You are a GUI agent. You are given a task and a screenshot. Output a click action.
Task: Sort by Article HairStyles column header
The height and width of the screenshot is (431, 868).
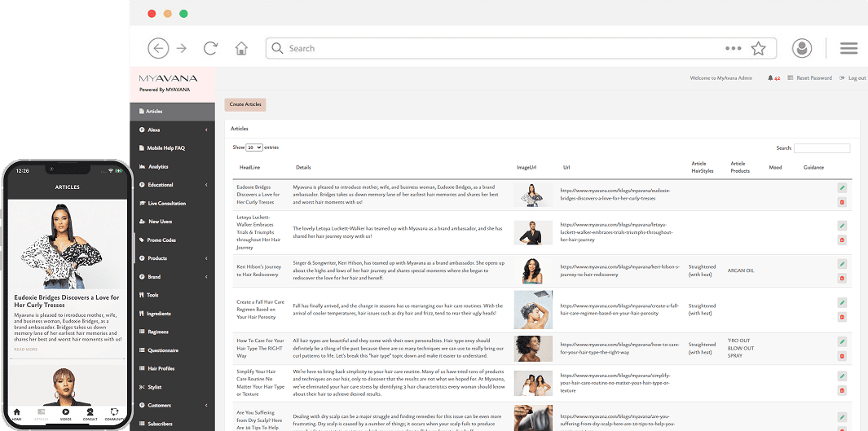tap(703, 167)
